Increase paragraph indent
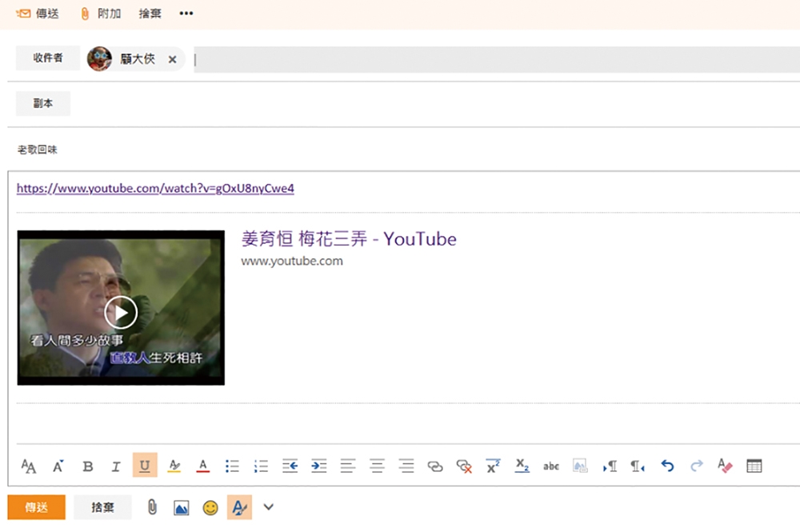 coord(319,466)
